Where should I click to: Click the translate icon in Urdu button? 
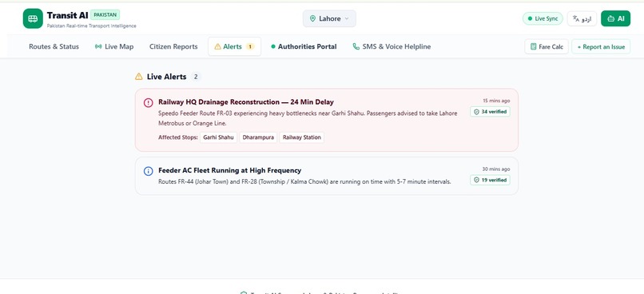point(576,18)
